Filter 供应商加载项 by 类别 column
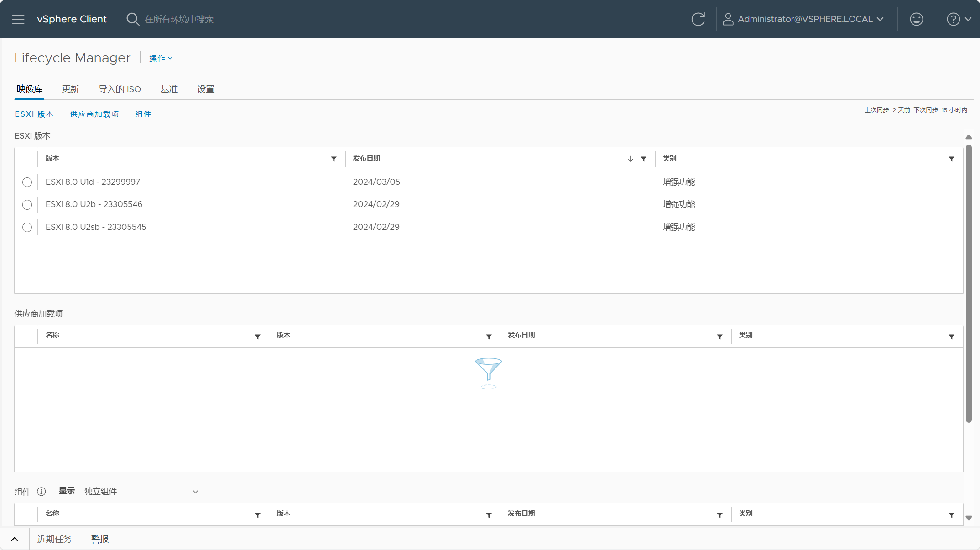The image size is (980, 550). [x=951, y=337]
